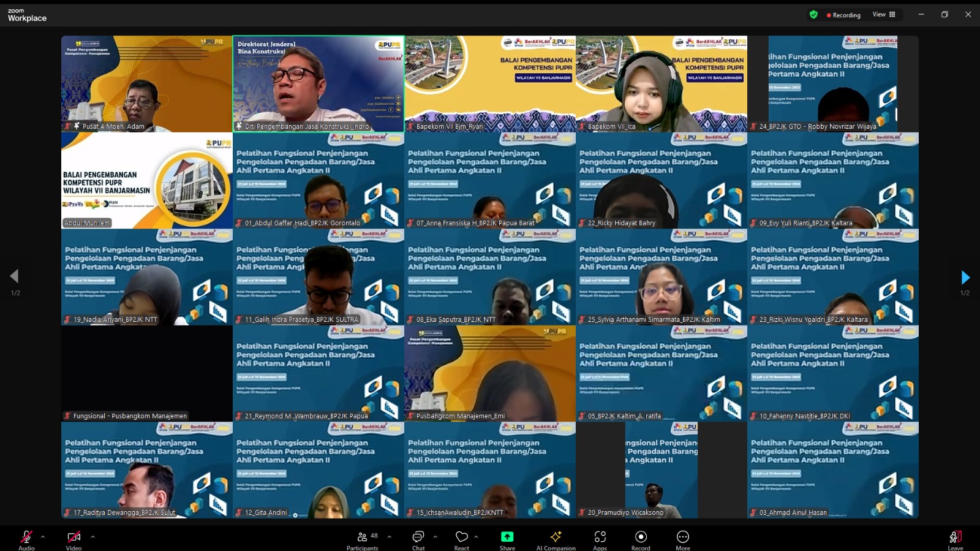Select Fungsional - Pusbangkom Manajemen black tile

pos(147,373)
